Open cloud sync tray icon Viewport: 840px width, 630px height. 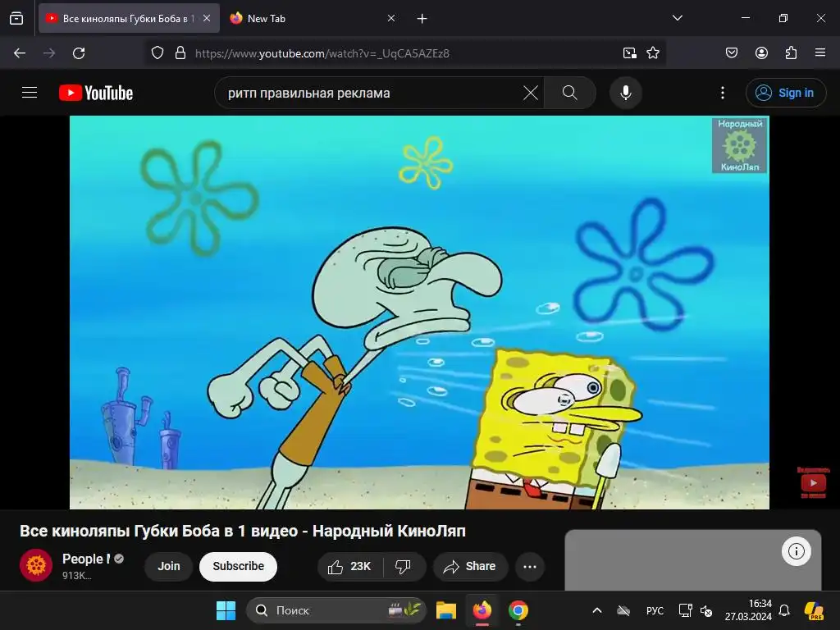pyautogui.click(x=623, y=610)
